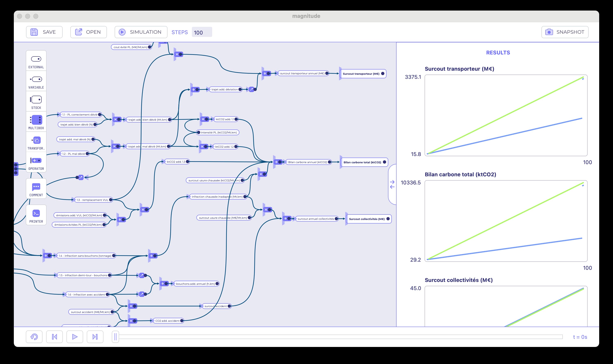Screen dimensions: 613x364
Task: Skip to the first simulation step
Action: click(54, 337)
